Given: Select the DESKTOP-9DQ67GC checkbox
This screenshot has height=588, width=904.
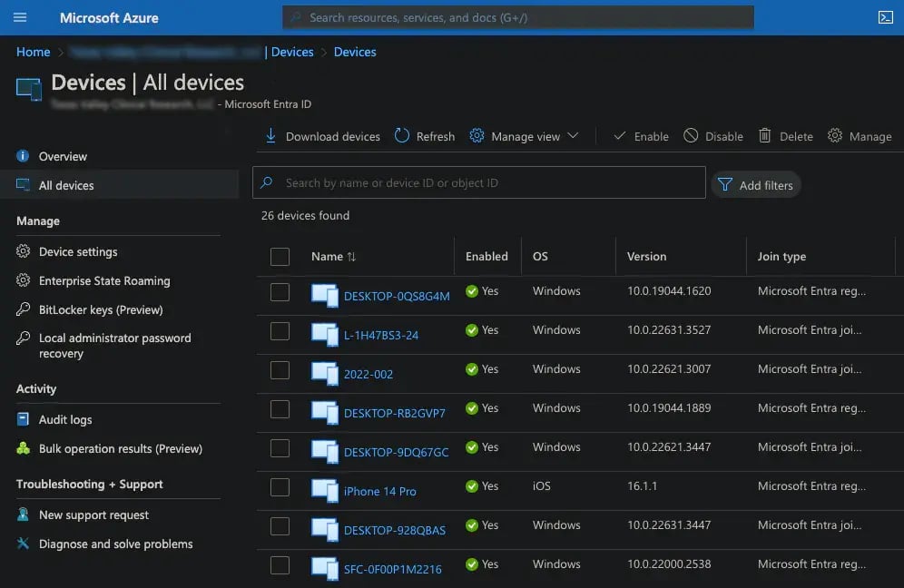Looking at the screenshot, I should coord(280,448).
